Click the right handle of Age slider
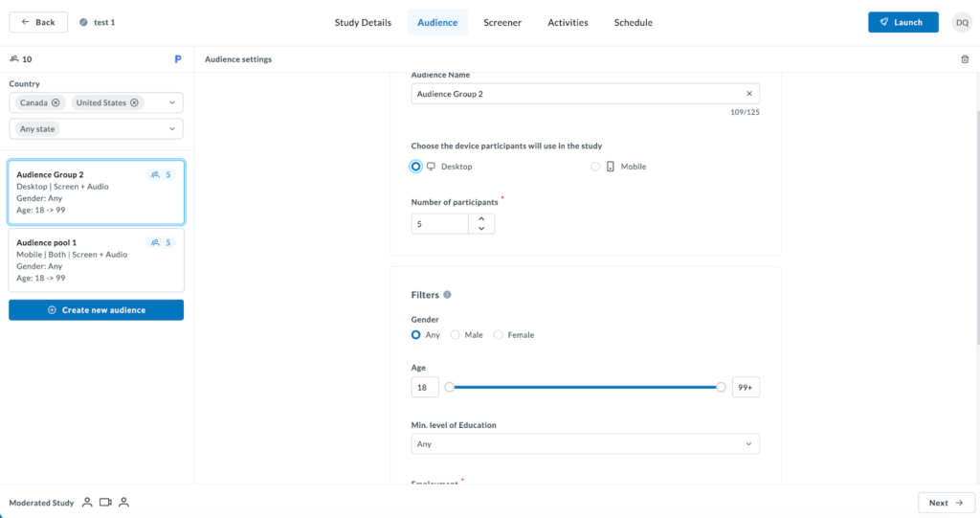 tap(721, 387)
